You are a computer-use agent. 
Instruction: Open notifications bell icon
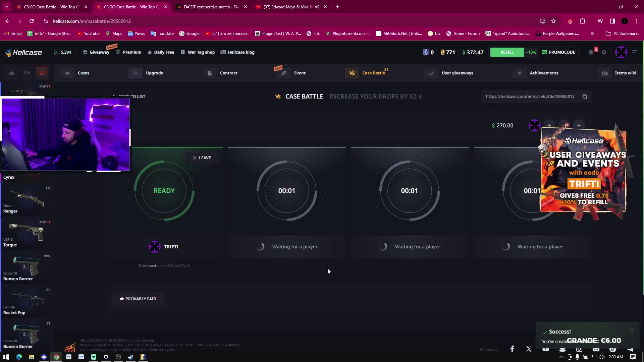[591, 52]
